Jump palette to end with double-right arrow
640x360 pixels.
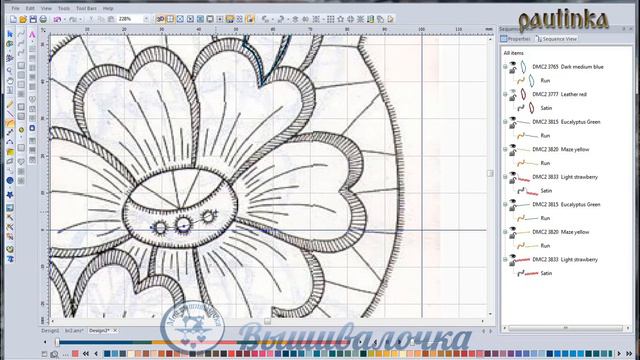coord(629,354)
